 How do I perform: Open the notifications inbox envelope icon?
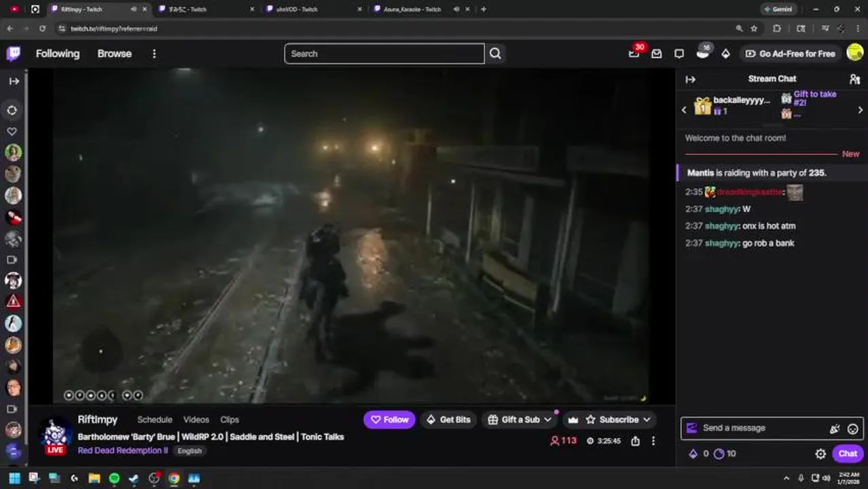click(x=657, y=54)
